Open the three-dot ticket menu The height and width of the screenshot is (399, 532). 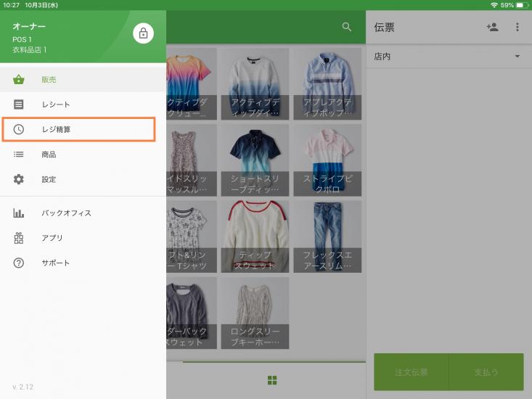[x=517, y=27]
